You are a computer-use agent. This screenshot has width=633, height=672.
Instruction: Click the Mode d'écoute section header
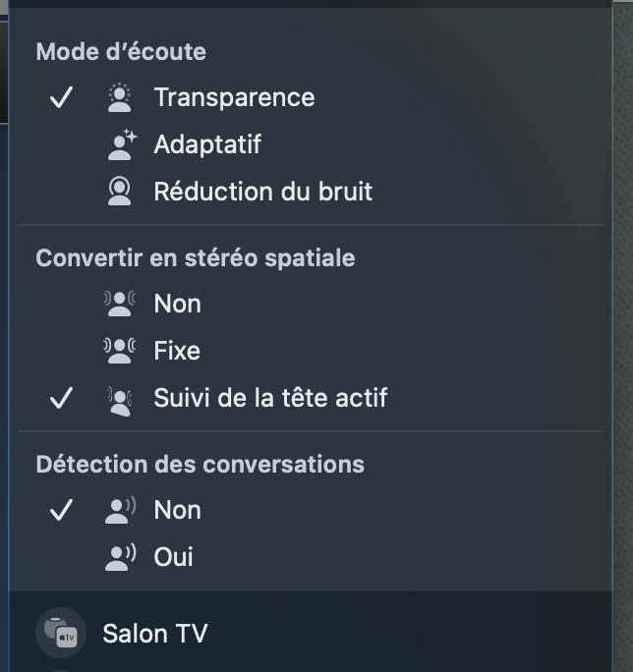click(x=121, y=52)
